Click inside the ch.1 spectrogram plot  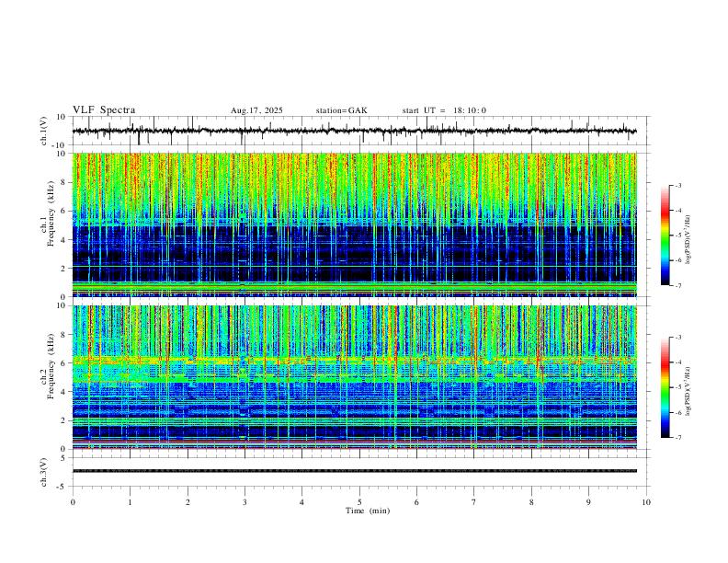click(x=354, y=224)
